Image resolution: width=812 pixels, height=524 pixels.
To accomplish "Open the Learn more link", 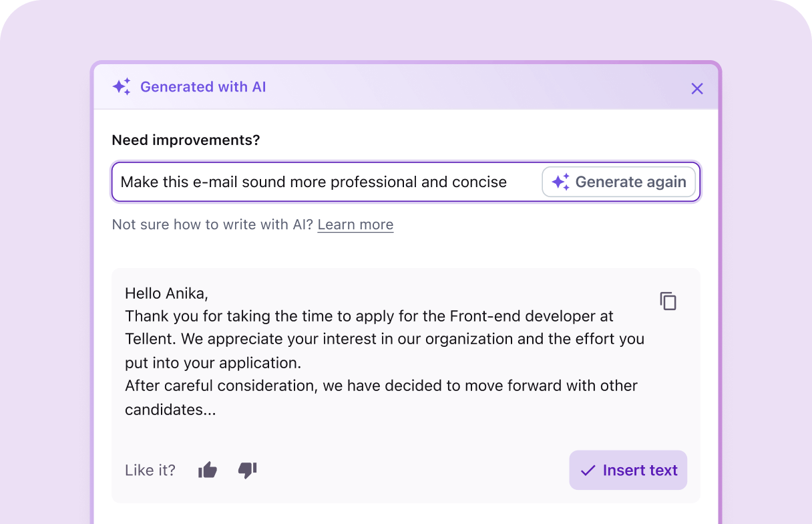I will 355,225.
